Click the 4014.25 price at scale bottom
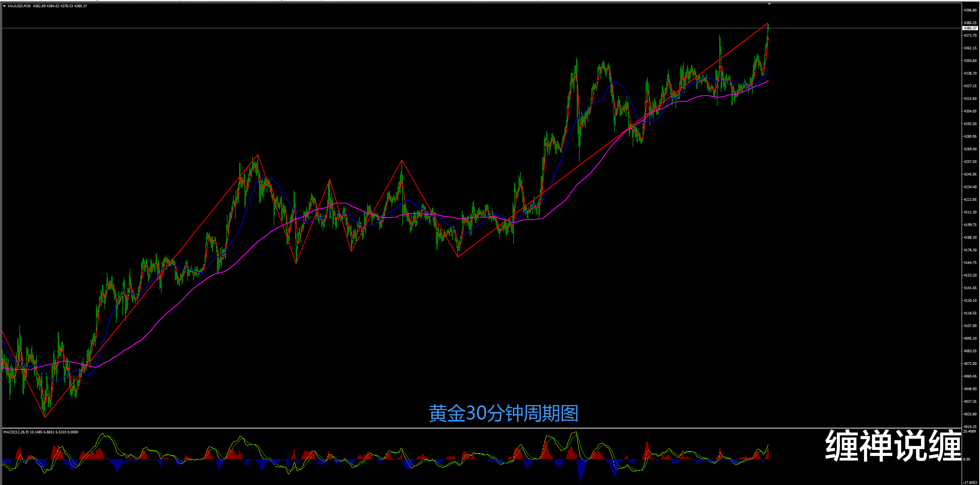Image resolution: width=980 pixels, height=485 pixels. click(x=970, y=426)
